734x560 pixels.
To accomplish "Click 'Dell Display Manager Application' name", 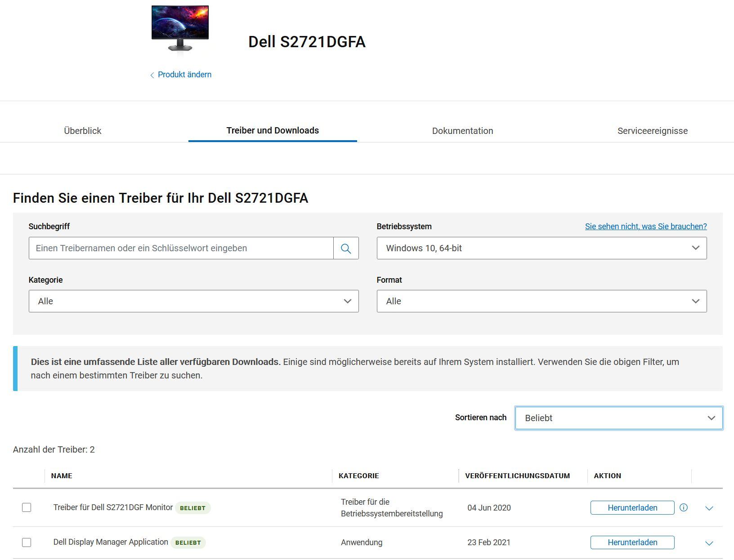I will click(x=111, y=542).
